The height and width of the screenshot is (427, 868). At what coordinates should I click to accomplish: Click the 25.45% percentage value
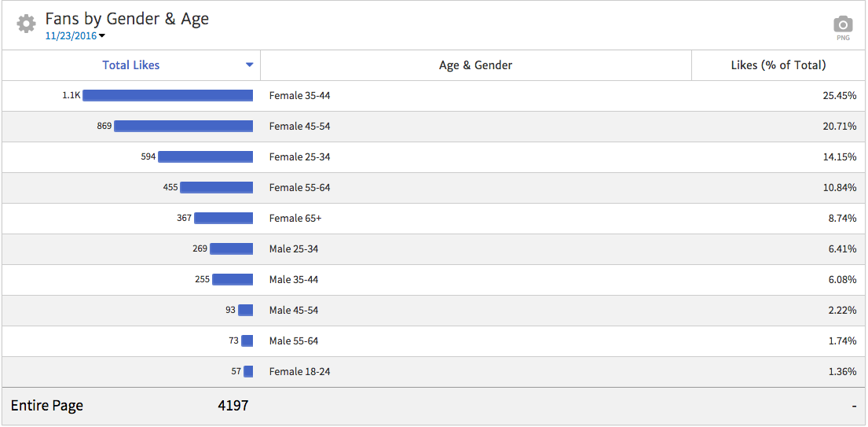[x=840, y=95]
